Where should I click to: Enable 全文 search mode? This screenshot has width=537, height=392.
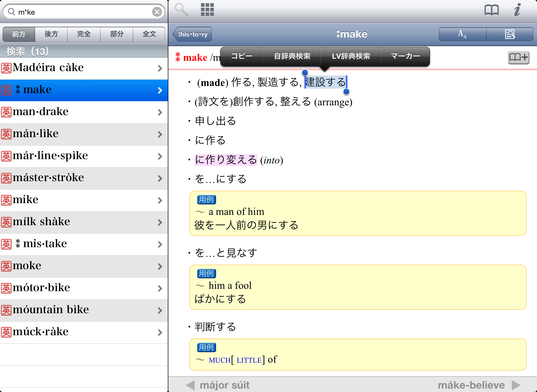coord(149,34)
